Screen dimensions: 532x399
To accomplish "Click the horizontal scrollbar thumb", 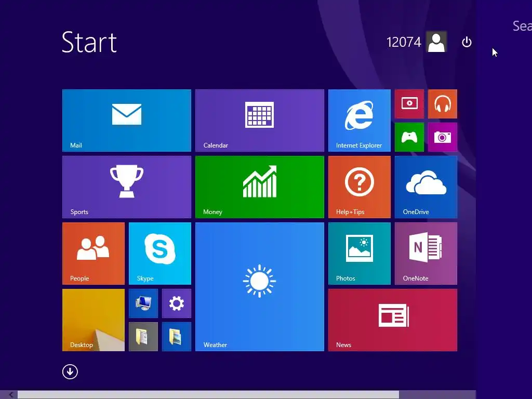I will point(208,395).
